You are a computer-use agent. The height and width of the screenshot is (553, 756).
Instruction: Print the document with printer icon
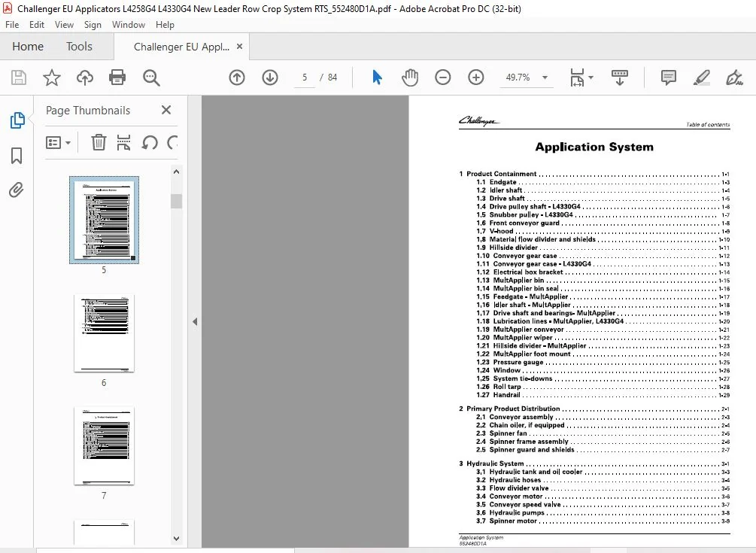[117, 77]
